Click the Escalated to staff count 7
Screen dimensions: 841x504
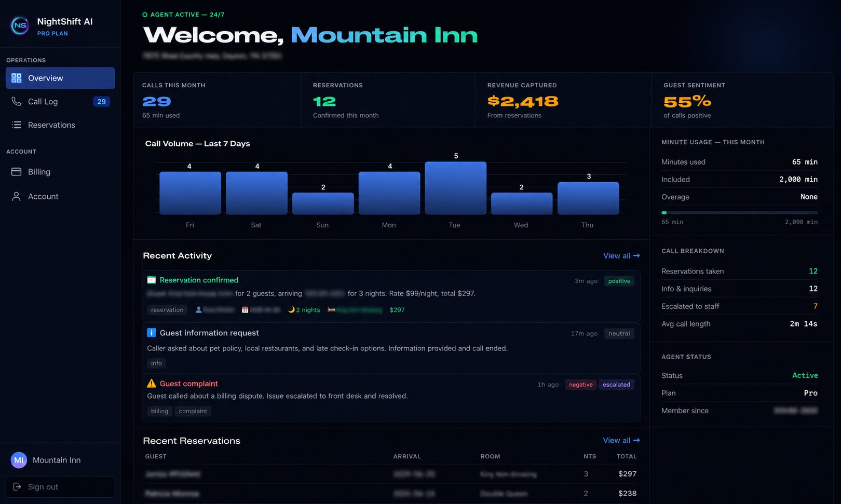pyautogui.click(x=815, y=306)
